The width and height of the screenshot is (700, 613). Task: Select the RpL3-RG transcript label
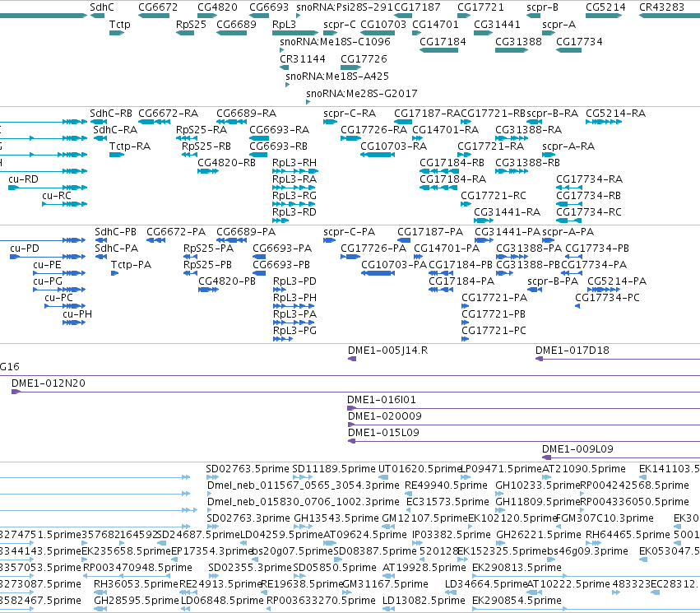(294, 196)
